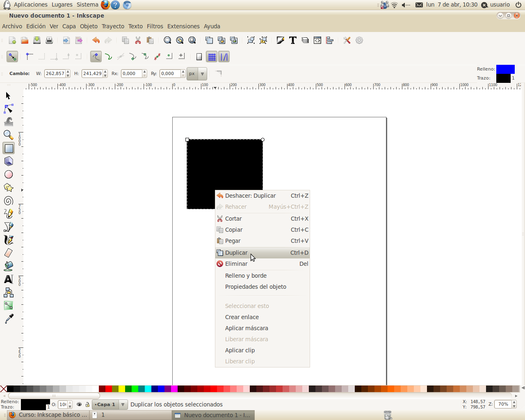This screenshot has width=525, height=420.
Task: Select the Color dropper tool
Action: click(9, 319)
